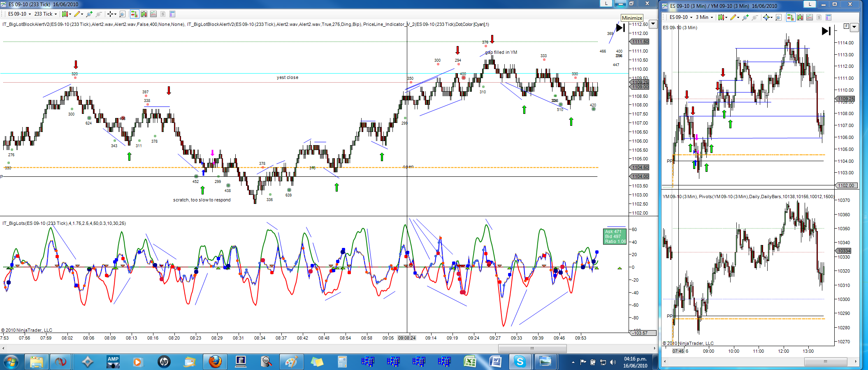868x370 pixels.
Task: Open the Data Series candlestick icon in left toolbar
Action: click(x=66, y=14)
